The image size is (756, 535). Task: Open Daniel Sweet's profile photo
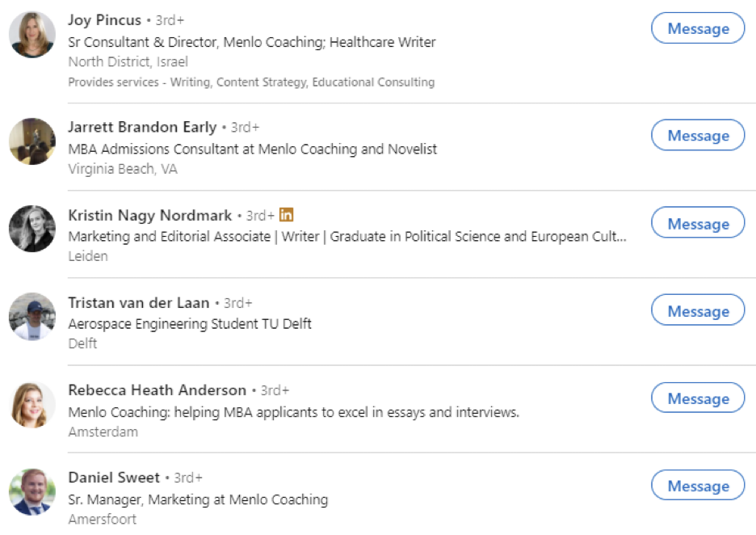(32, 492)
